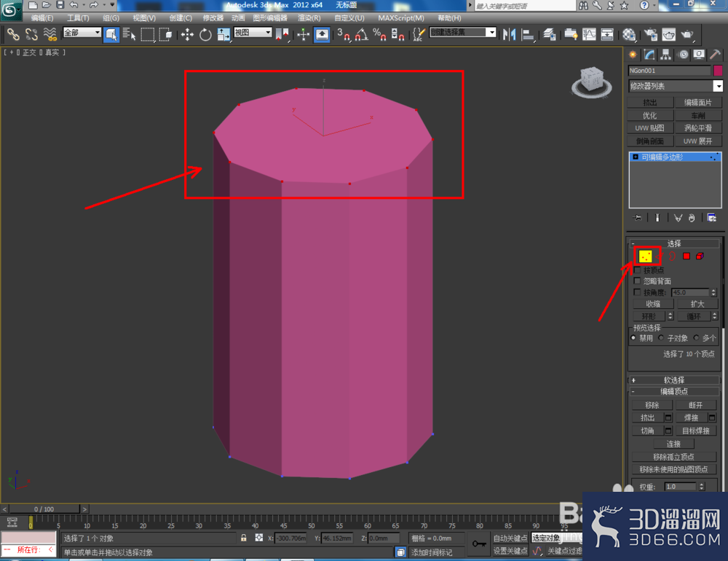Activate the Select and Scale tool
This screenshot has width=728, height=561.
[223, 34]
